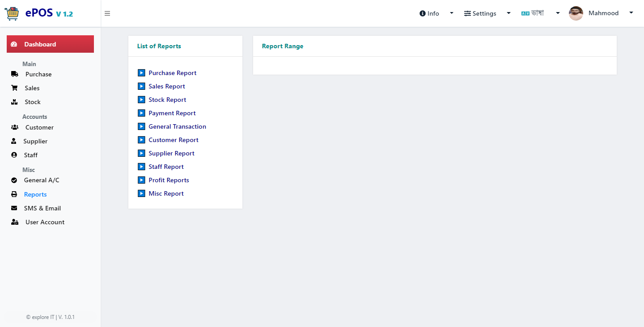Click the people group icon beside Customer
This screenshot has width=644, height=327.
(x=15, y=127)
